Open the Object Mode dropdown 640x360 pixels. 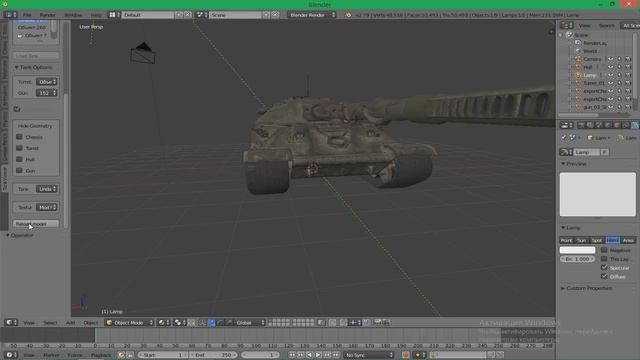pyautogui.click(x=129, y=323)
